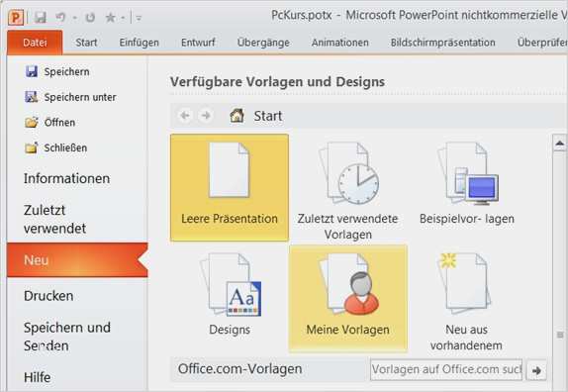The width and height of the screenshot is (568, 392).
Task: Expand the star icon dropdown arrow
Action: pos(123,18)
